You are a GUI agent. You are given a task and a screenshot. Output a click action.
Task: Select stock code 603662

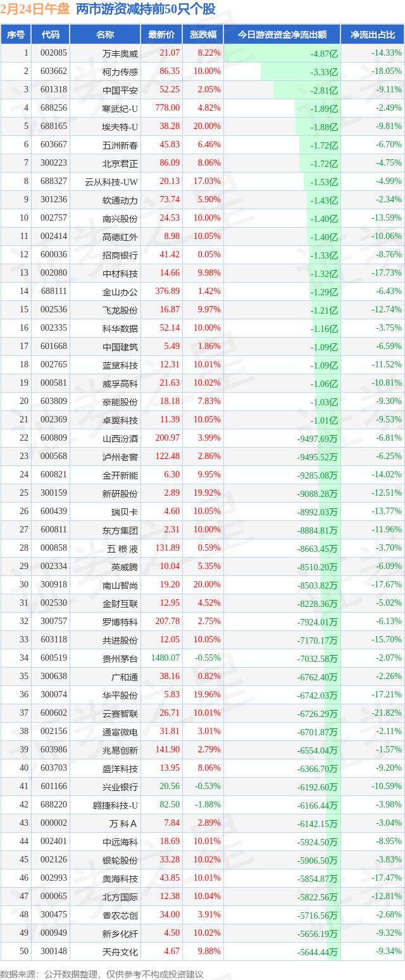click(x=53, y=71)
